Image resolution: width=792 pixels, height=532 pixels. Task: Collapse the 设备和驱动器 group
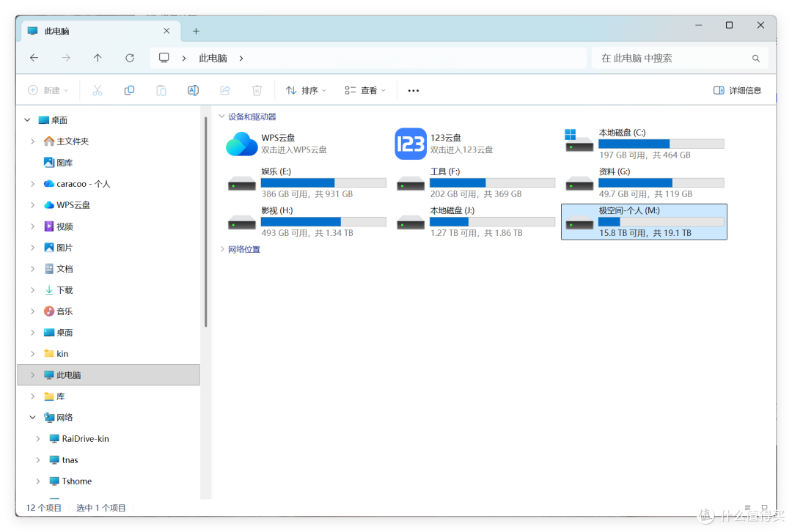click(221, 117)
